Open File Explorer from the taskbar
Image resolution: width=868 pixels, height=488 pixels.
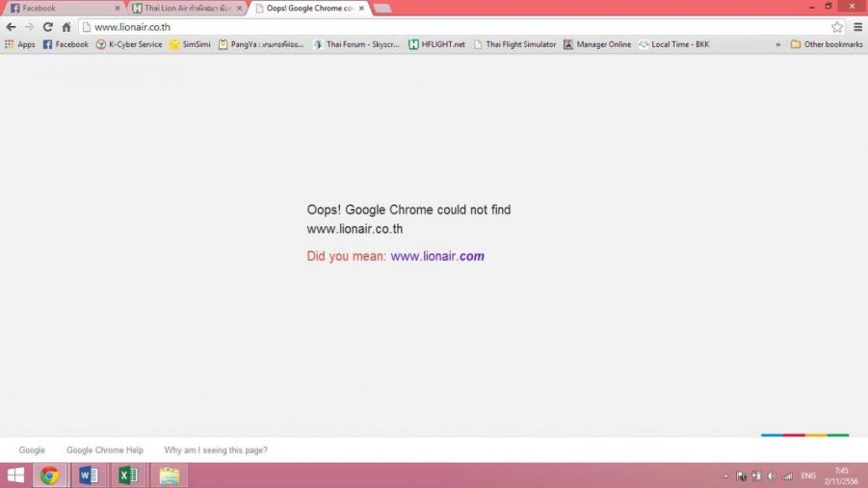pos(170,475)
